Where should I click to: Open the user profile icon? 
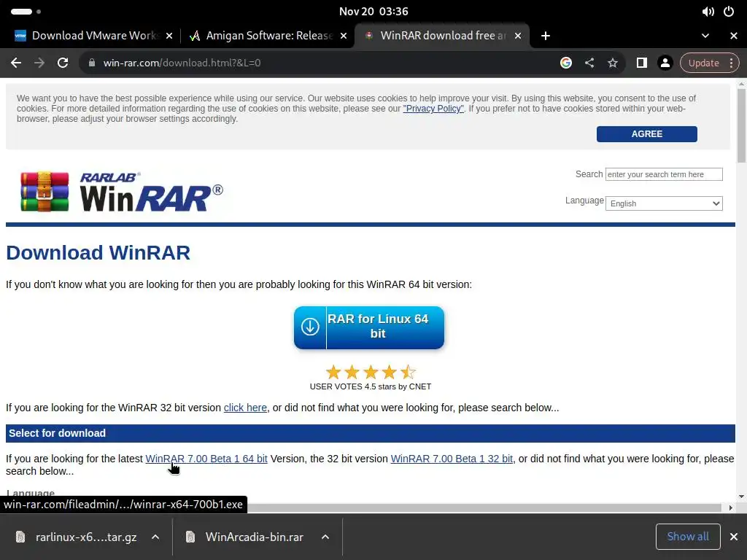pyautogui.click(x=665, y=63)
